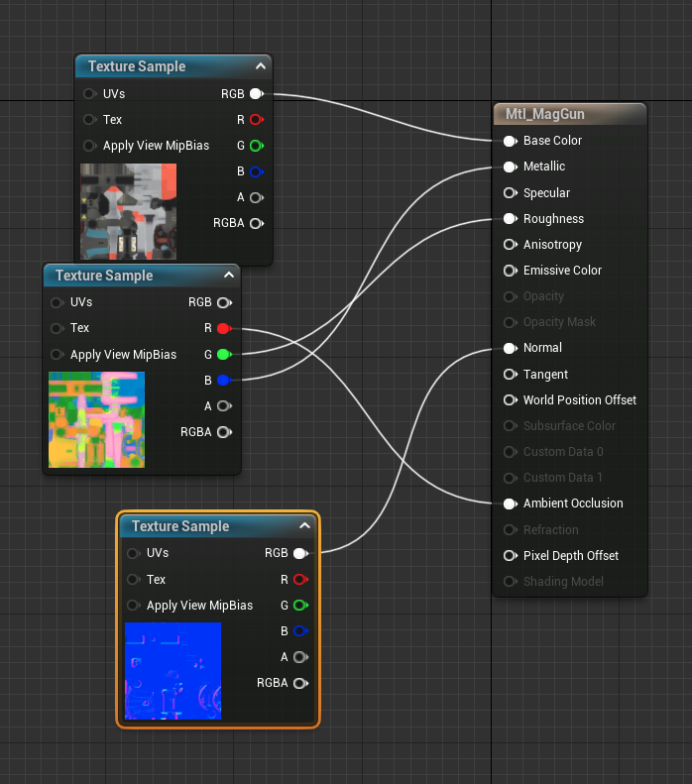
Task: Click the blue normal map texture thumbnail
Action: [173, 671]
